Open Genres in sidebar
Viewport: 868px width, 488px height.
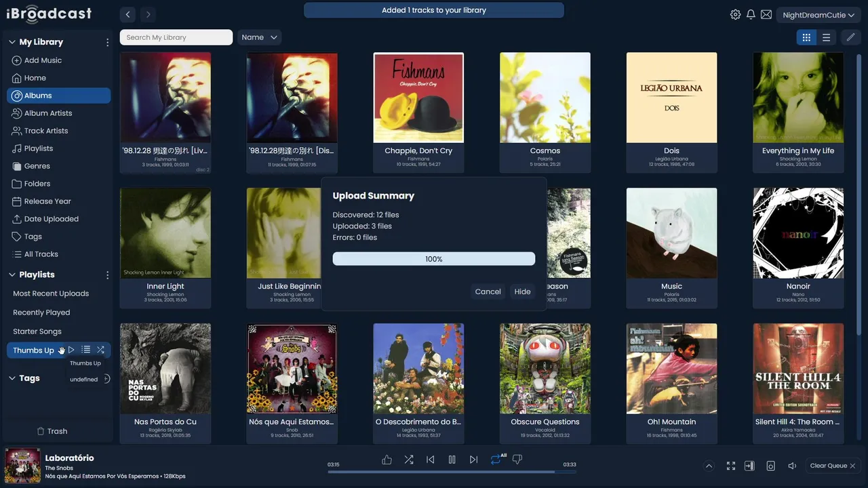pyautogui.click(x=37, y=166)
